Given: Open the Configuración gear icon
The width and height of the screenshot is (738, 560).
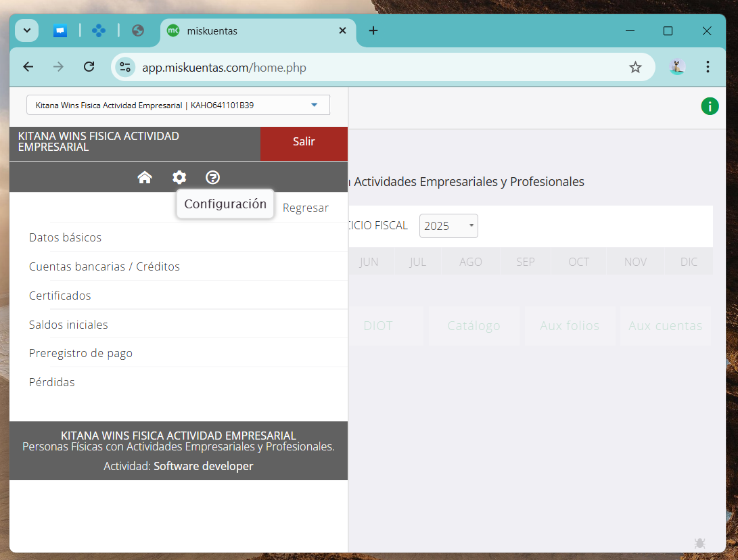Looking at the screenshot, I should tap(179, 177).
